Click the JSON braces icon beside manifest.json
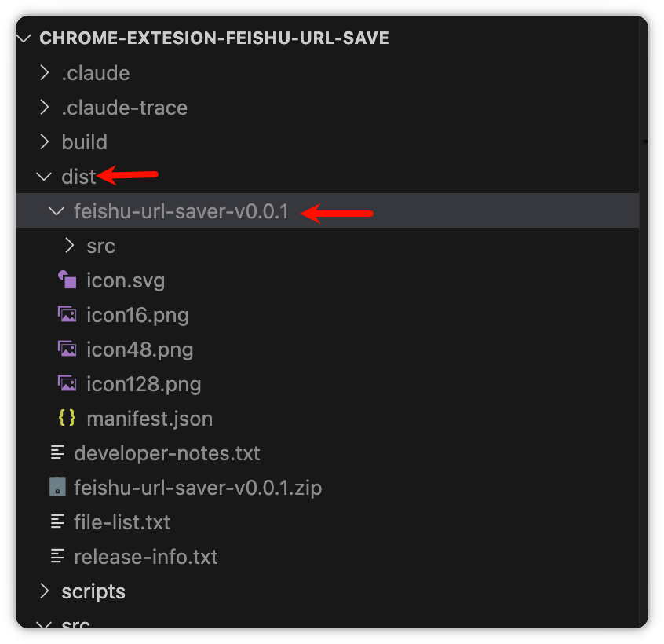Screen dimensions: 664x644 (x=67, y=419)
